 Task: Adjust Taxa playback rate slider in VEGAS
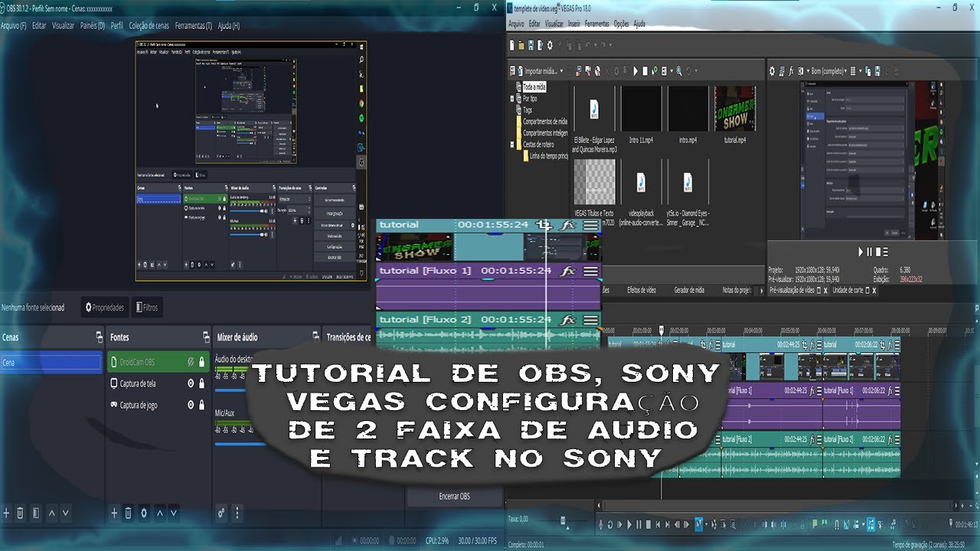563,520
